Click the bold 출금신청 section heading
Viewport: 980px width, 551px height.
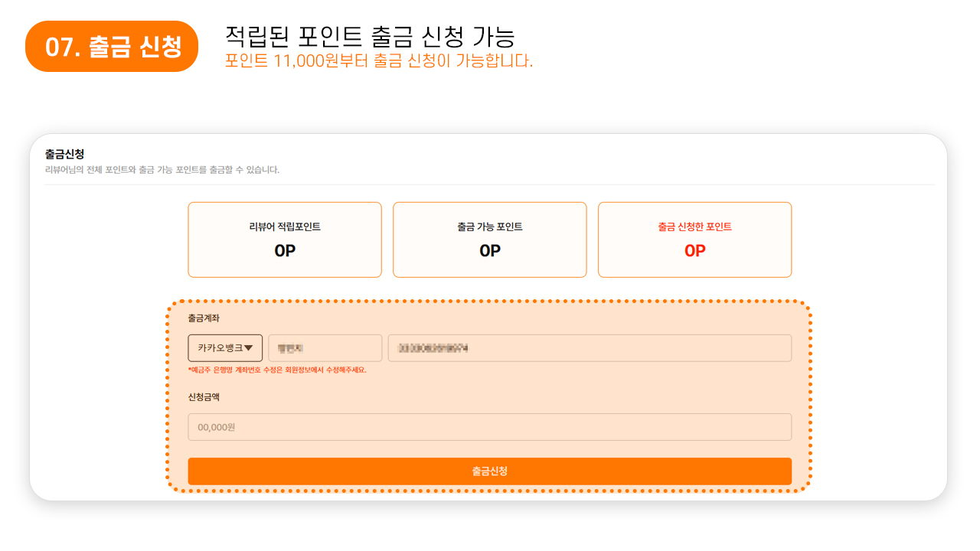click(x=64, y=154)
